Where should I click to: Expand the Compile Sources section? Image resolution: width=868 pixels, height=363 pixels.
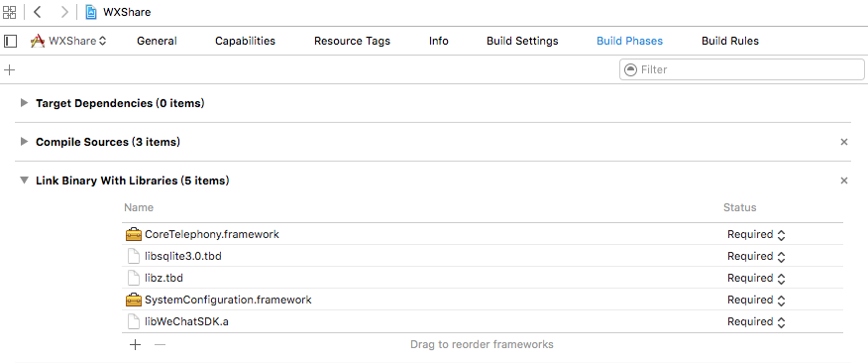[x=24, y=141]
